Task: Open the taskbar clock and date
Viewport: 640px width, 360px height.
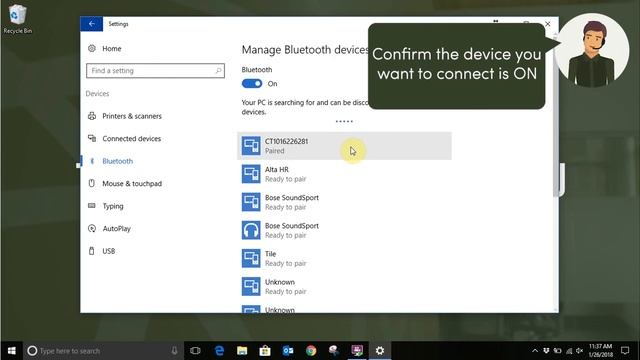Action: pos(600,351)
